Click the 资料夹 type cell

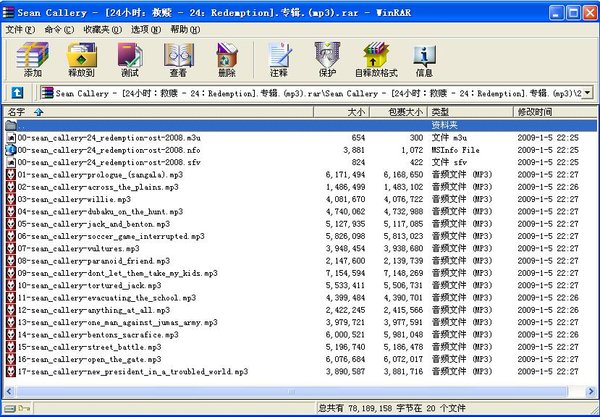point(444,125)
